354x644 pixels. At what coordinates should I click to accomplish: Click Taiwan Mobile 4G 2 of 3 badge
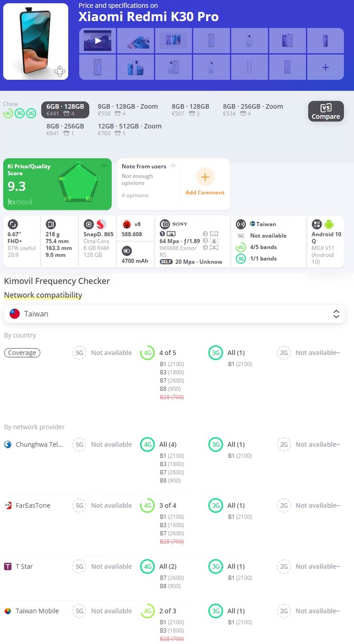pos(147,611)
